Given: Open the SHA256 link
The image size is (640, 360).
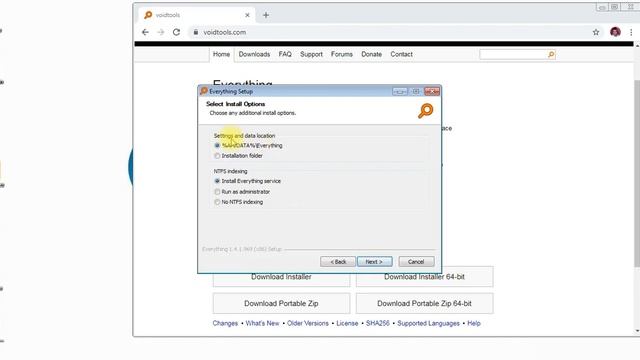Looking at the screenshot, I should click(378, 323).
